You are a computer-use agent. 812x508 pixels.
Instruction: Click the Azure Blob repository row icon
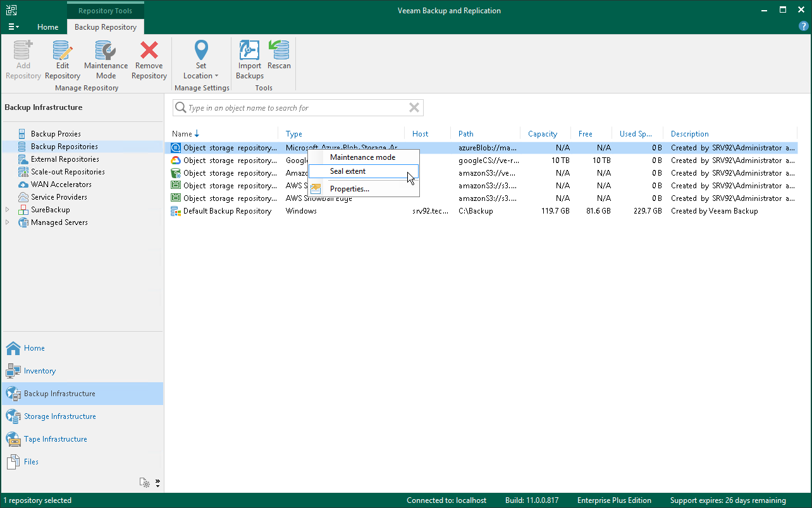pyautogui.click(x=176, y=148)
